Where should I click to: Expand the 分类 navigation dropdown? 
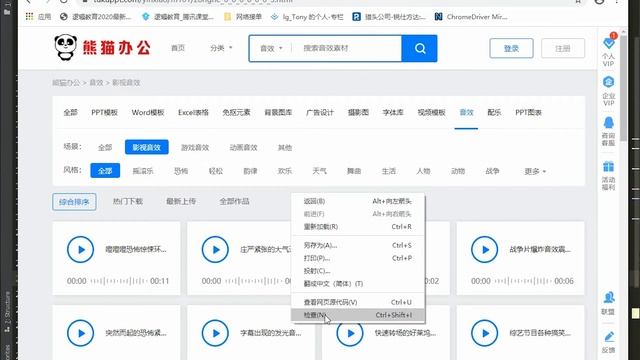(221, 48)
